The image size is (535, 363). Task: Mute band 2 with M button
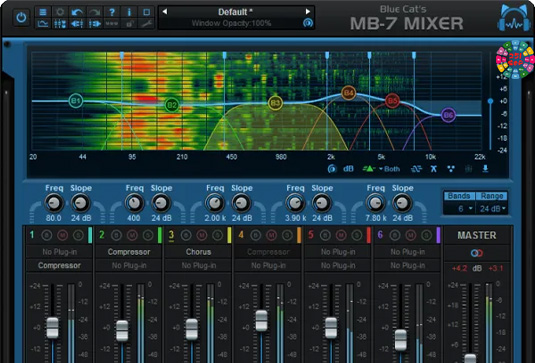coord(132,235)
